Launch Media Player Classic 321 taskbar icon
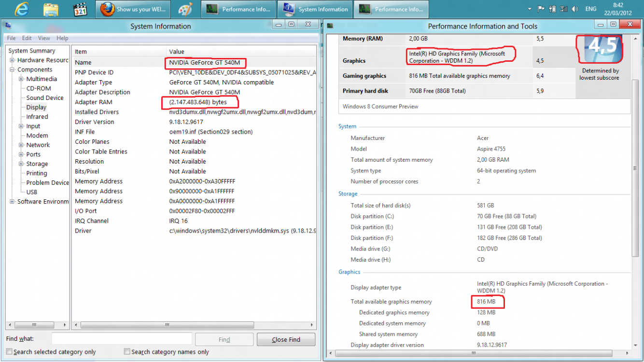The image size is (644, 362). 80,9
